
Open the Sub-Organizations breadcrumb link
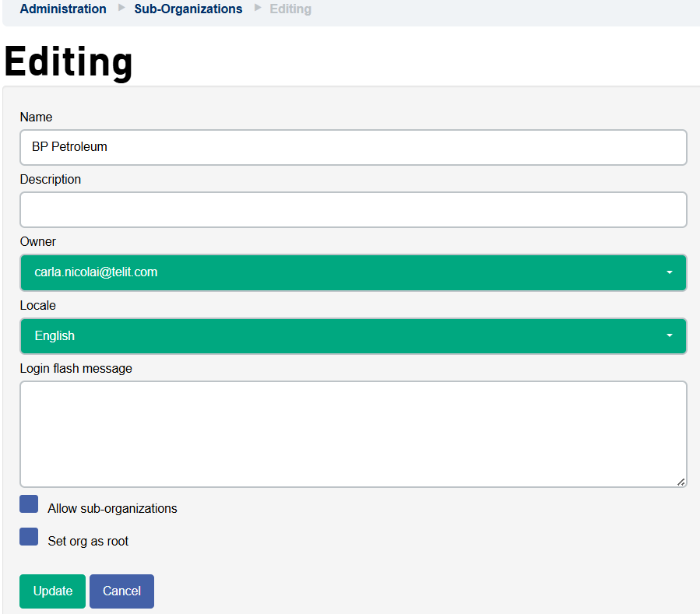tap(188, 9)
